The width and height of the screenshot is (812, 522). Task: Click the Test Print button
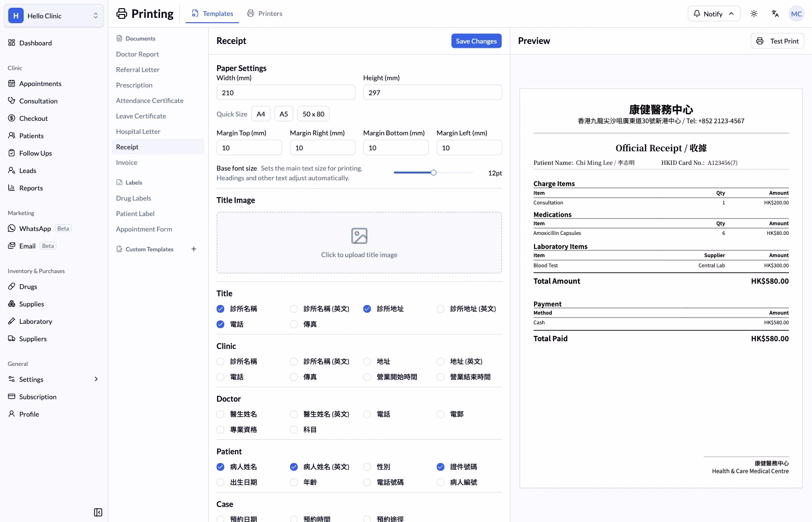pos(777,41)
